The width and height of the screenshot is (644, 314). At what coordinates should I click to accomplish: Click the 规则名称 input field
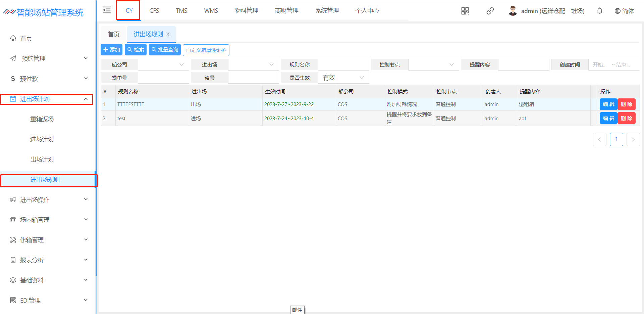pos(343,65)
